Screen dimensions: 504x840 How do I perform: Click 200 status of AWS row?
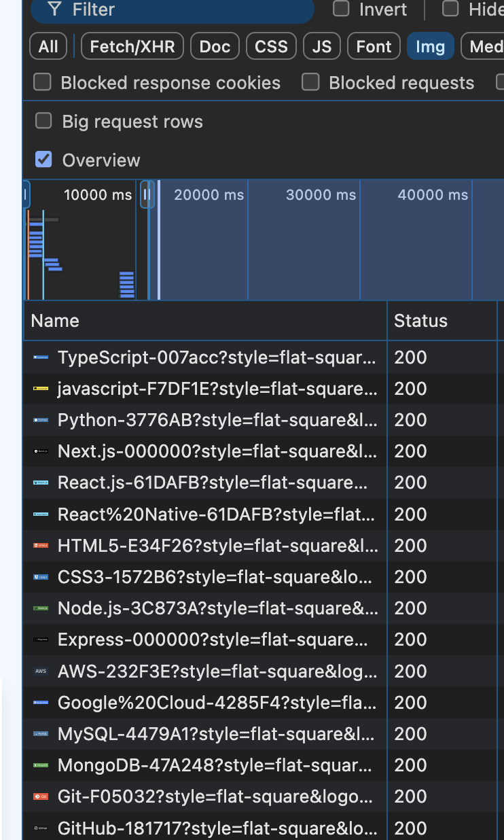(x=410, y=671)
